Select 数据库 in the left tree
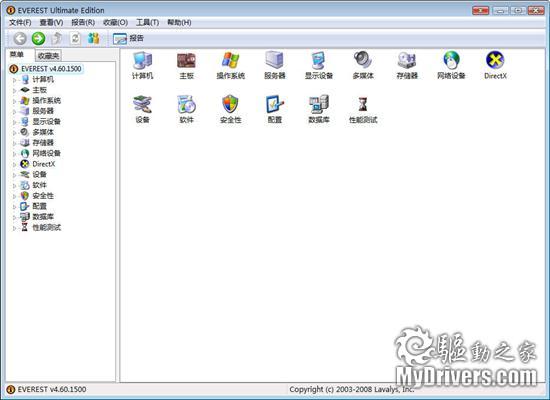This screenshot has height=400, width=550. [43, 216]
